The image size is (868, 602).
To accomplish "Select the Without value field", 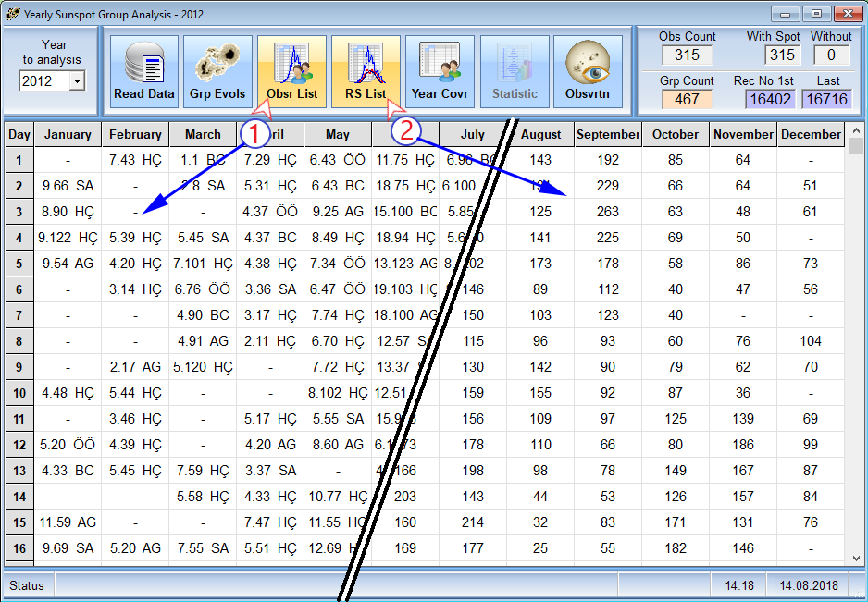I will point(831,55).
